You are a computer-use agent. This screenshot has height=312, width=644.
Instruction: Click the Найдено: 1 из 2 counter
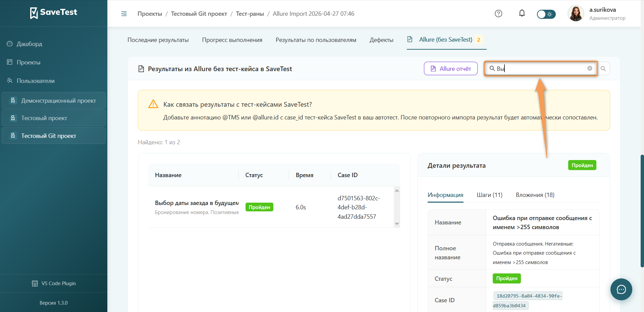coord(159,142)
